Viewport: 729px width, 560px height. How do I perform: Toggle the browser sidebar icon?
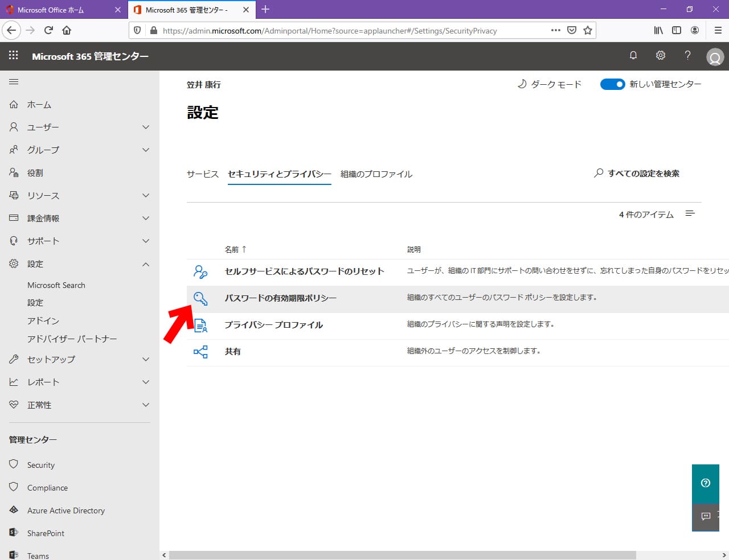(x=677, y=30)
